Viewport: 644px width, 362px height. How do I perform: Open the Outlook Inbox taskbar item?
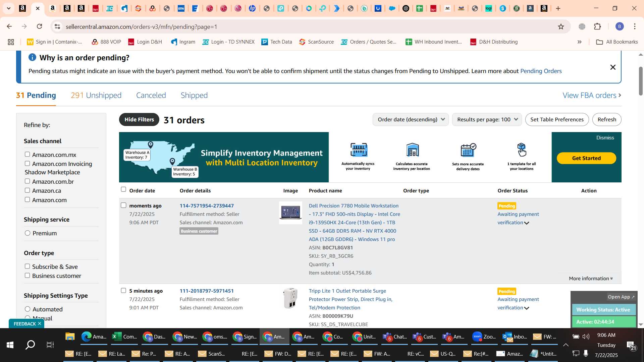coord(515,337)
